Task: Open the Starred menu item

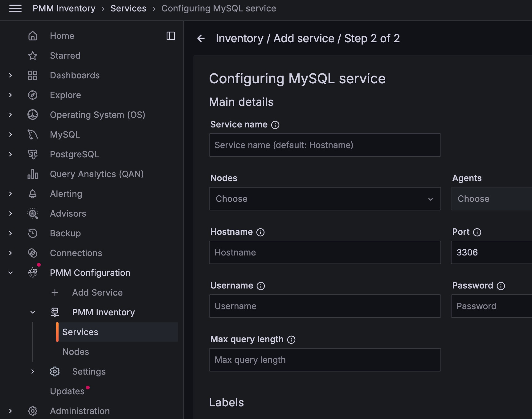Action: click(x=65, y=56)
